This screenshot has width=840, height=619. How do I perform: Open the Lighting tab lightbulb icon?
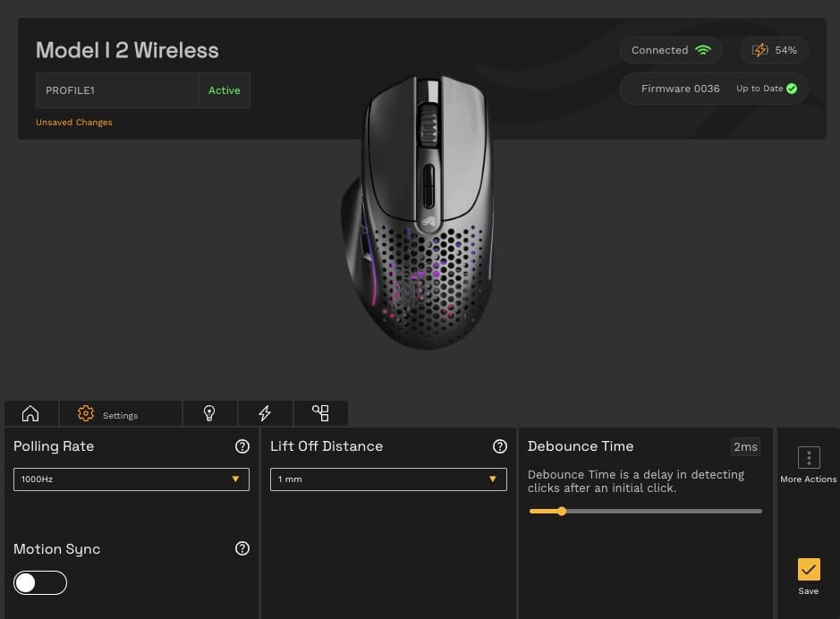point(209,413)
